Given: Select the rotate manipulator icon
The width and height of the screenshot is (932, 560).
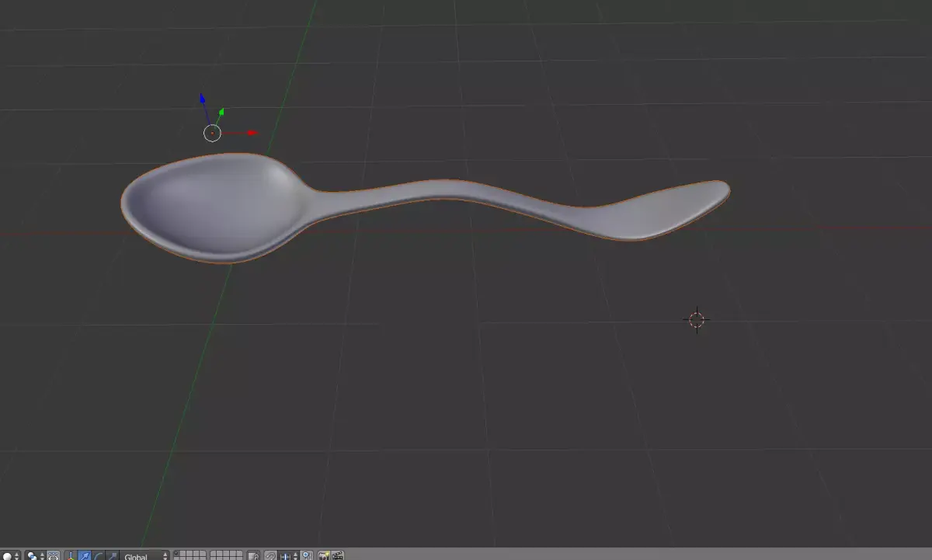Looking at the screenshot, I should tap(98, 555).
